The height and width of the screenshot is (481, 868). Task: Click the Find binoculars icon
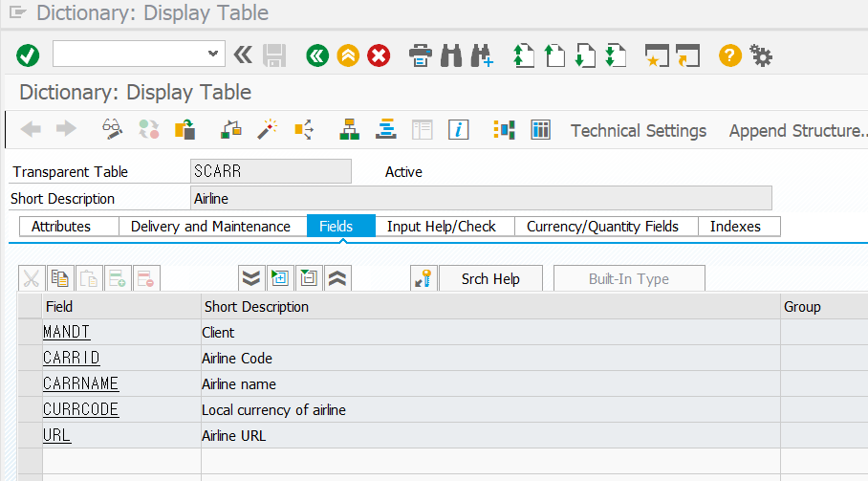coord(451,55)
